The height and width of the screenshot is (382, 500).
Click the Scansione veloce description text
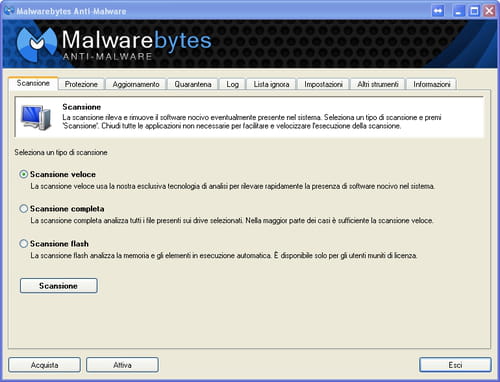pyautogui.click(x=233, y=186)
